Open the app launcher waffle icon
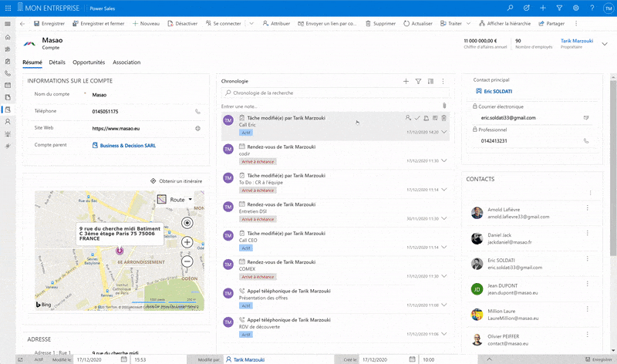617x364 pixels. (8, 8)
